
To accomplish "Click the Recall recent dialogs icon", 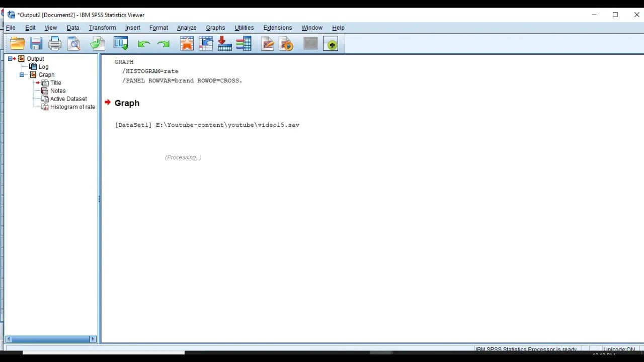I will 121,44.
